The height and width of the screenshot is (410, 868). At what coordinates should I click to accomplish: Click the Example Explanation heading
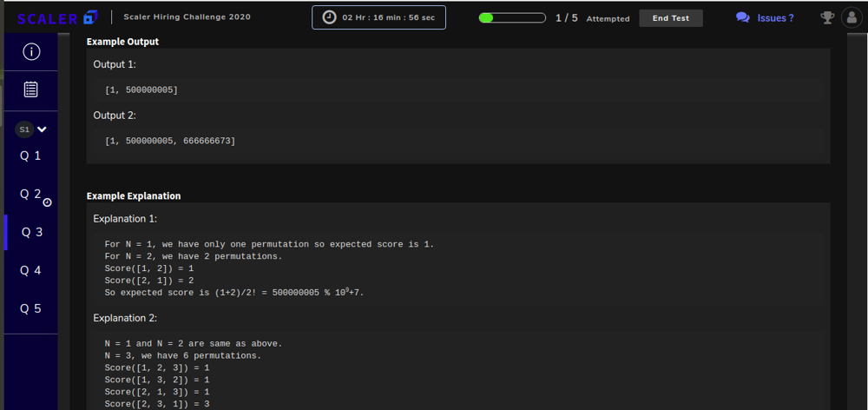pos(134,196)
